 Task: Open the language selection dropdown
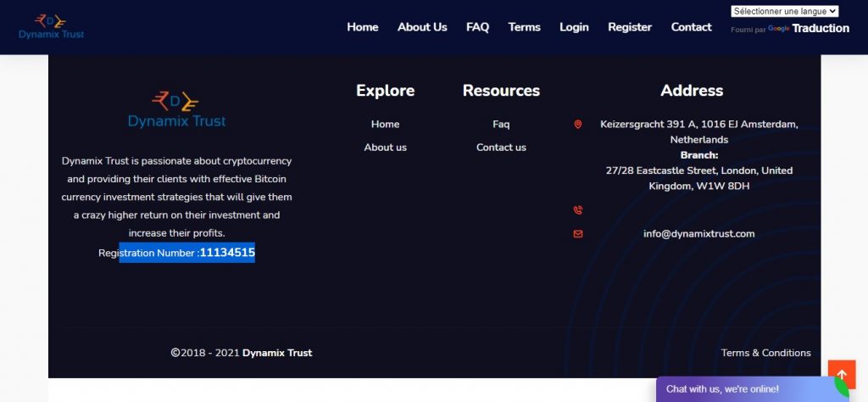coord(784,11)
